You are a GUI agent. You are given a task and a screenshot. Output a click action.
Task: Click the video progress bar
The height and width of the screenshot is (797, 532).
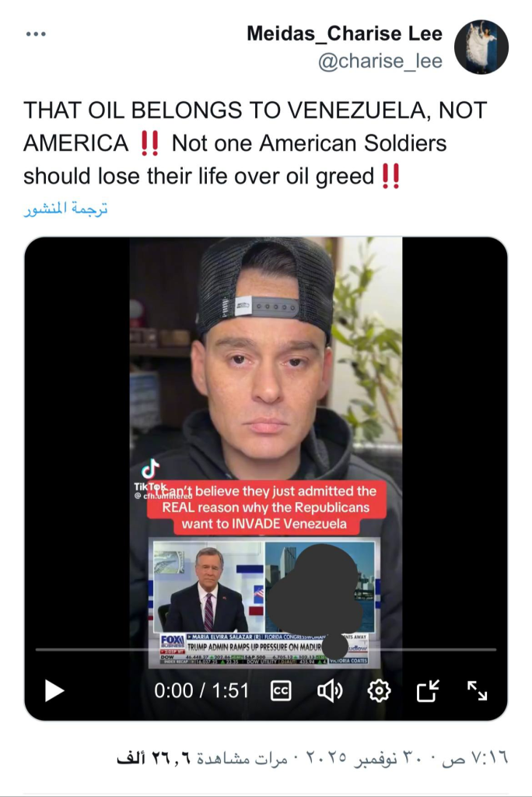266,650
